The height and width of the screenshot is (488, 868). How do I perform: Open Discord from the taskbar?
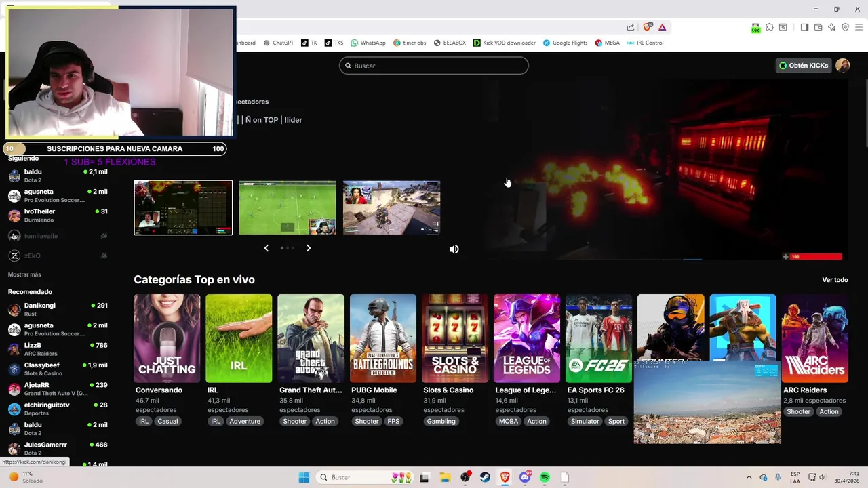point(525,477)
